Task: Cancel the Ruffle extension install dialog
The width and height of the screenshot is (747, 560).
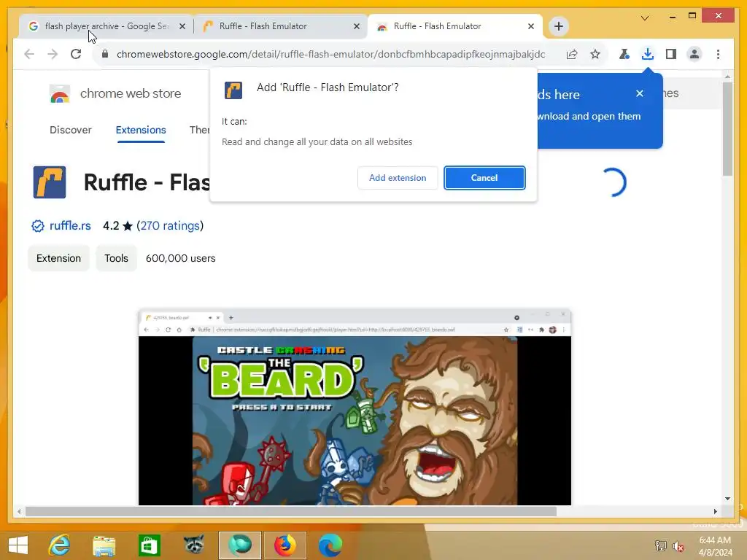Action: click(x=484, y=178)
